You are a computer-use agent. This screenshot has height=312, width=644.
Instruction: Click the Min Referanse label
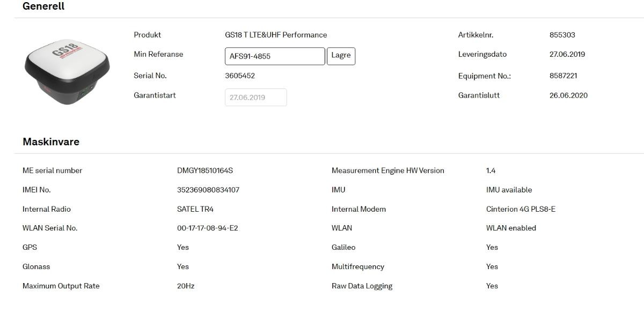click(158, 54)
